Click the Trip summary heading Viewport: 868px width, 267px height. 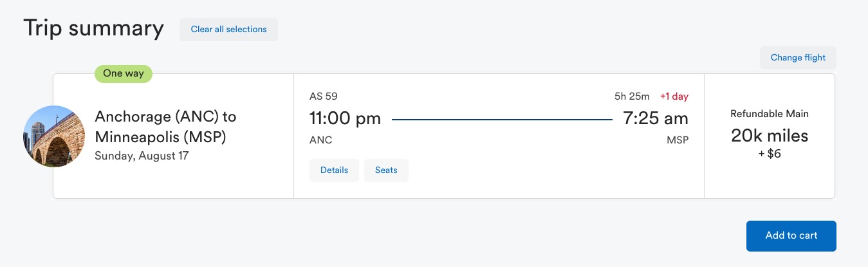pyautogui.click(x=93, y=29)
